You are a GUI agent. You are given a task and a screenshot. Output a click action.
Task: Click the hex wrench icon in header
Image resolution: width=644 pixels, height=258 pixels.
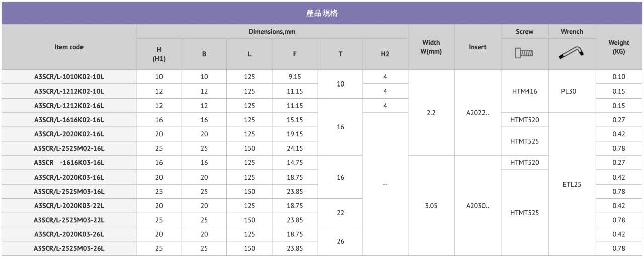click(572, 52)
